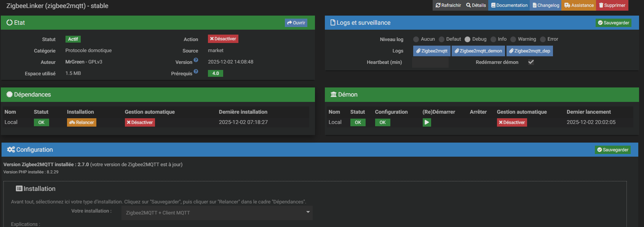Screen dimensions: 644x227
Task: Click the Etat power icon in header
Action: pyautogui.click(x=10, y=22)
